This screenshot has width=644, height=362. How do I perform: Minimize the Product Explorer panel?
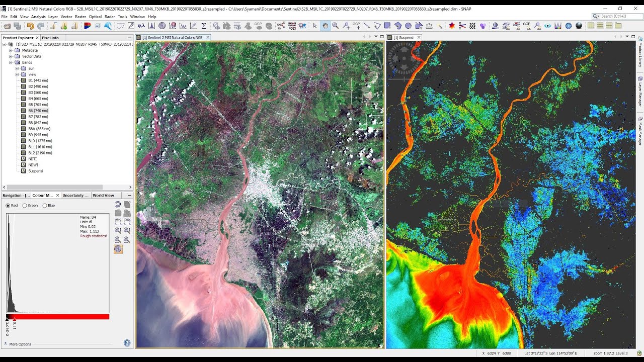pos(129,38)
